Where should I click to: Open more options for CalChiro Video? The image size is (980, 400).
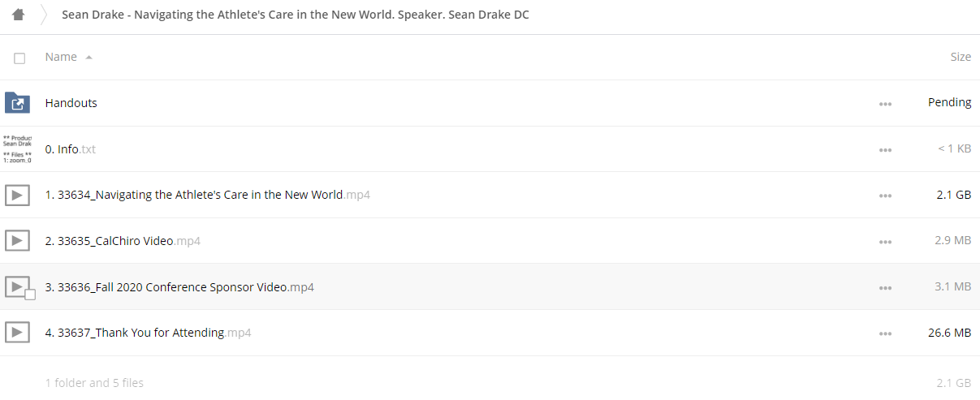tap(885, 242)
